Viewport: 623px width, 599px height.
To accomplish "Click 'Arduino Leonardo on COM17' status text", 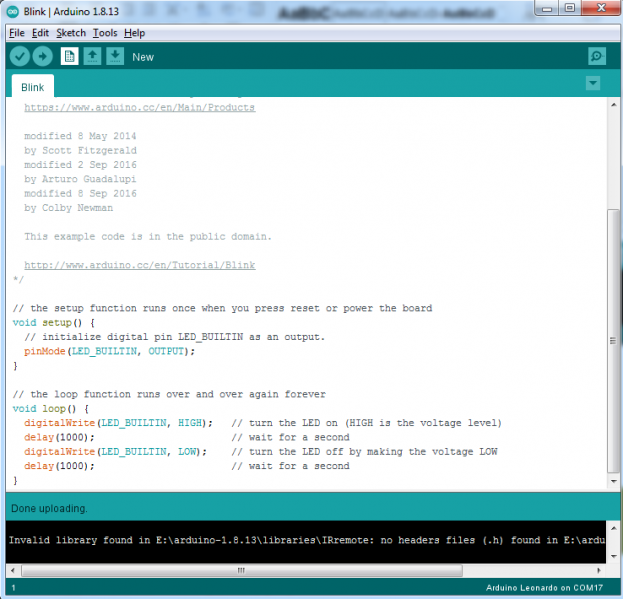I will tap(544, 587).
